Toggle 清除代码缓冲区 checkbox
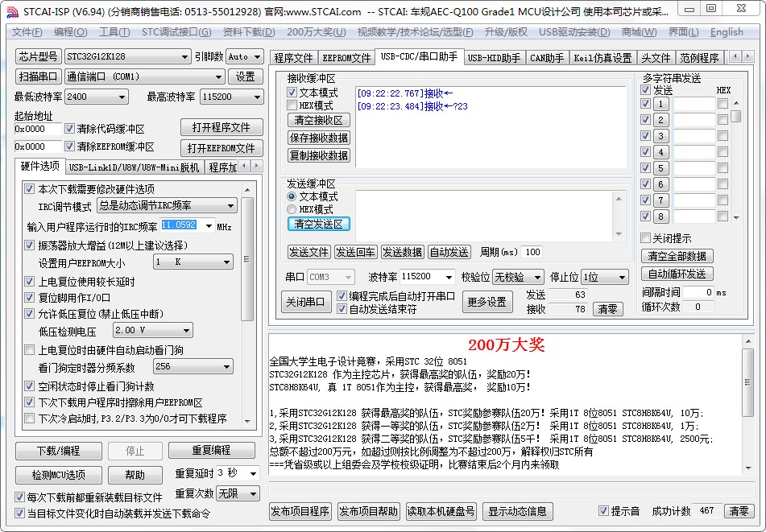The width and height of the screenshot is (766, 532). 69,129
